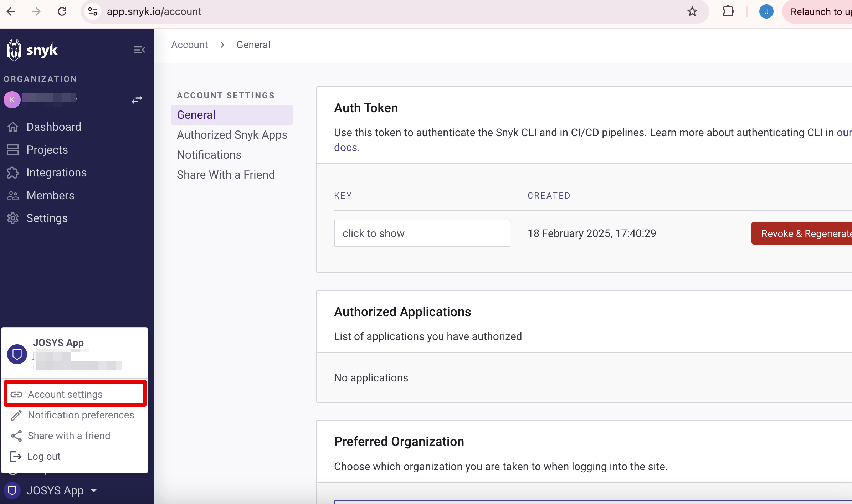Open Members in sidebar
852x504 pixels.
click(x=50, y=195)
